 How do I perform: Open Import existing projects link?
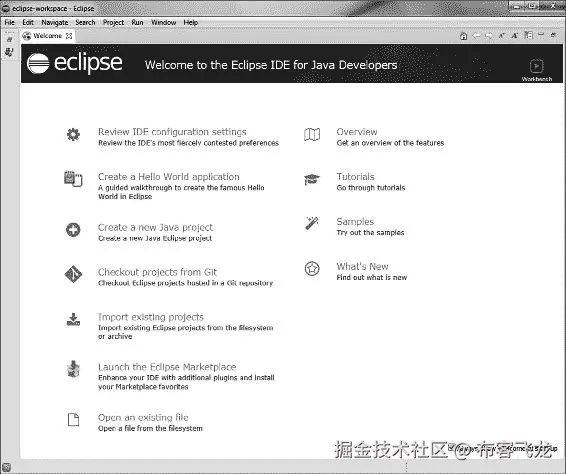point(151,317)
